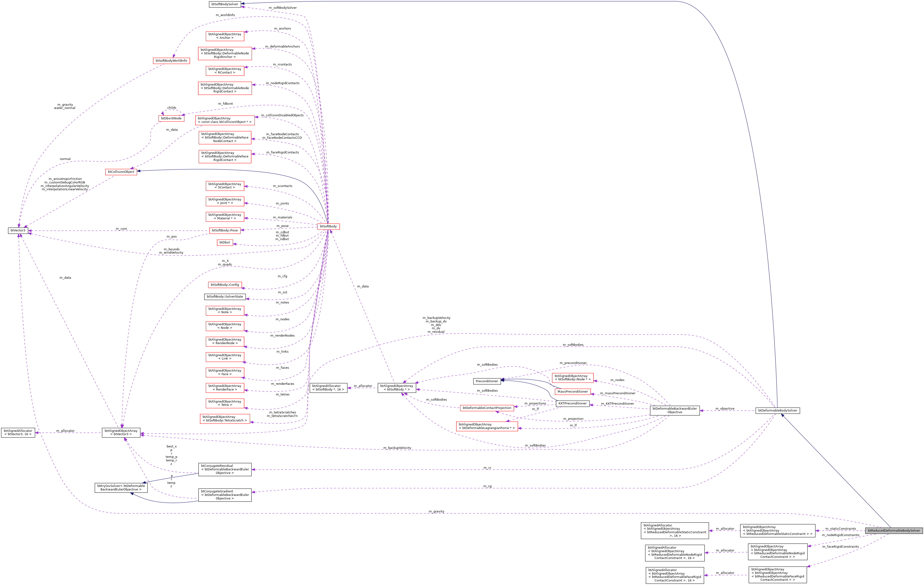Select btAlignedObjectArray < Note > node
The width and height of the screenshot is (924, 585).
tap(225, 310)
